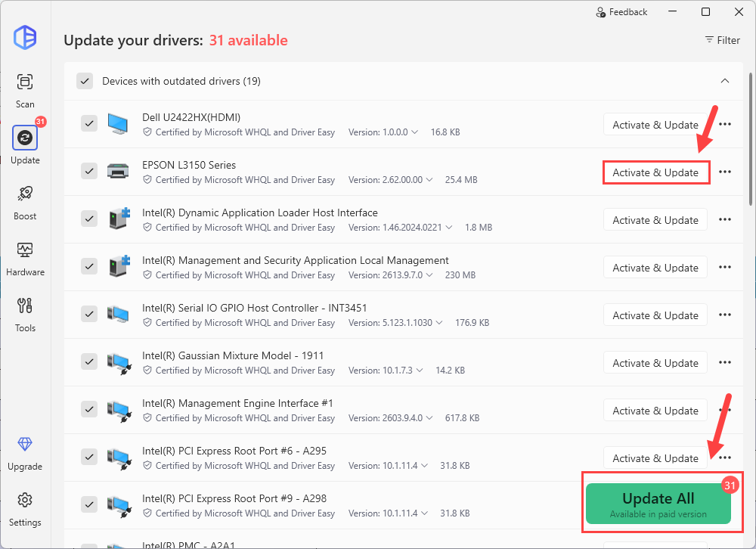Open more options for Gaussian Mixture Model
Screen dimensions: 756x549
click(x=725, y=362)
